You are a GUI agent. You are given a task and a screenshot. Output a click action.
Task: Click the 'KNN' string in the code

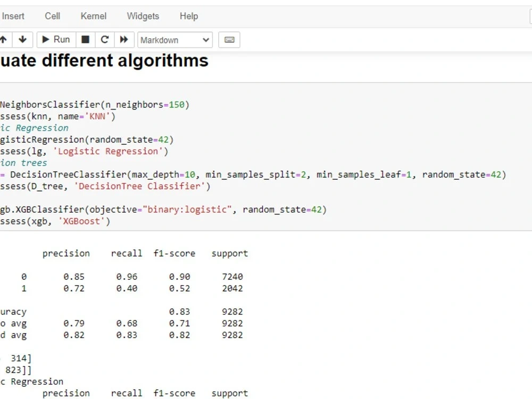97,117
